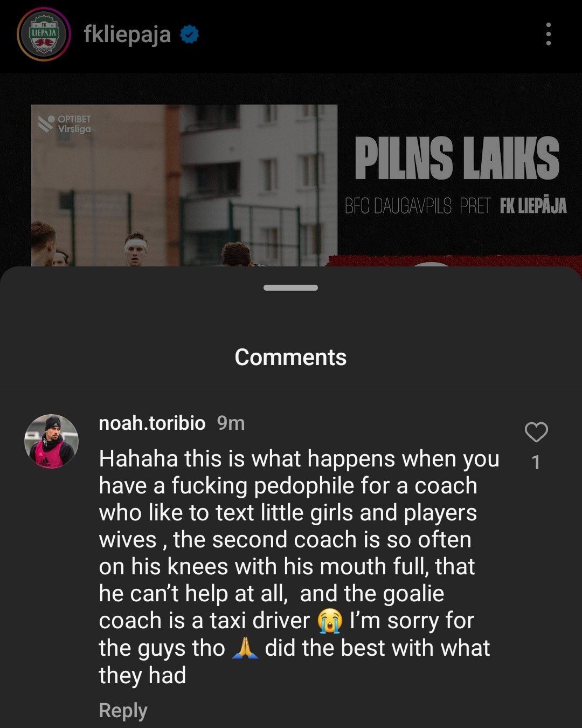Tap the BFC DAUGAVPILS team name text
This screenshot has height=728, width=582.
tap(398, 205)
